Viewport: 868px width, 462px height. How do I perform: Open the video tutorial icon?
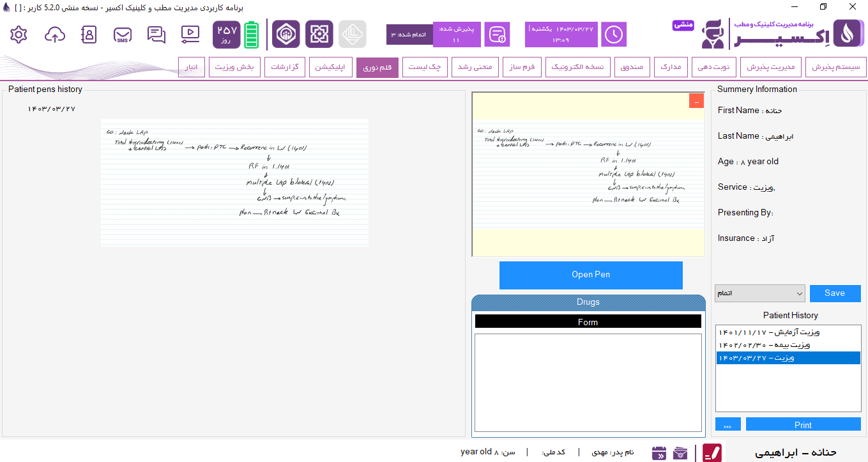190,33
